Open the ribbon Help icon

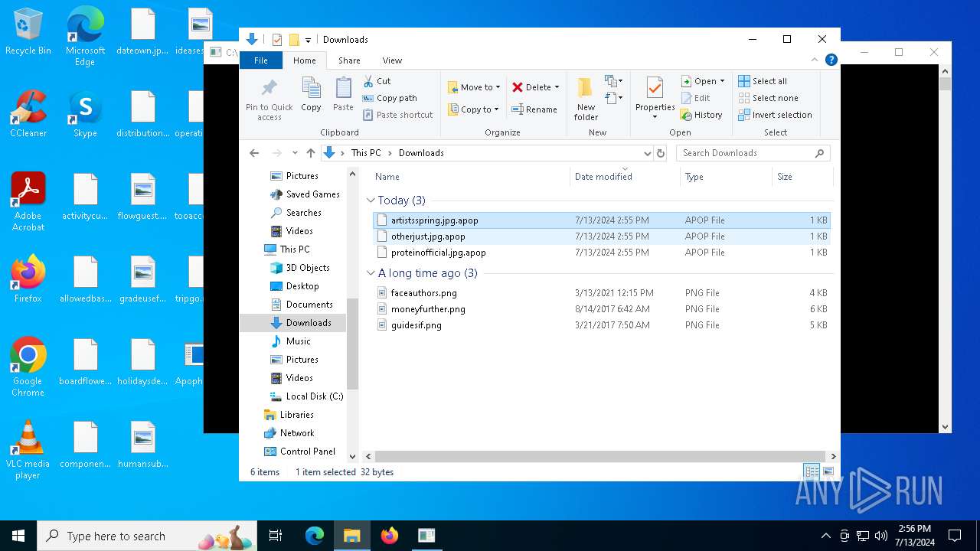pos(831,60)
